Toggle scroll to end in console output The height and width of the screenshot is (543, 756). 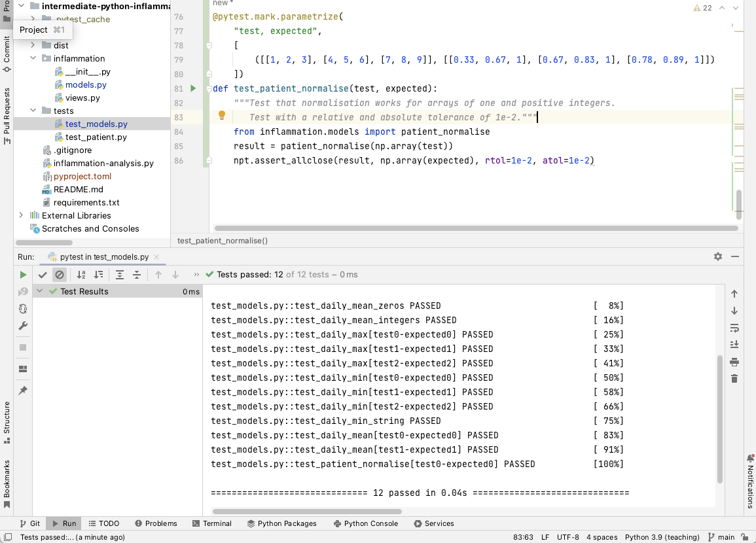(x=734, y=344)
